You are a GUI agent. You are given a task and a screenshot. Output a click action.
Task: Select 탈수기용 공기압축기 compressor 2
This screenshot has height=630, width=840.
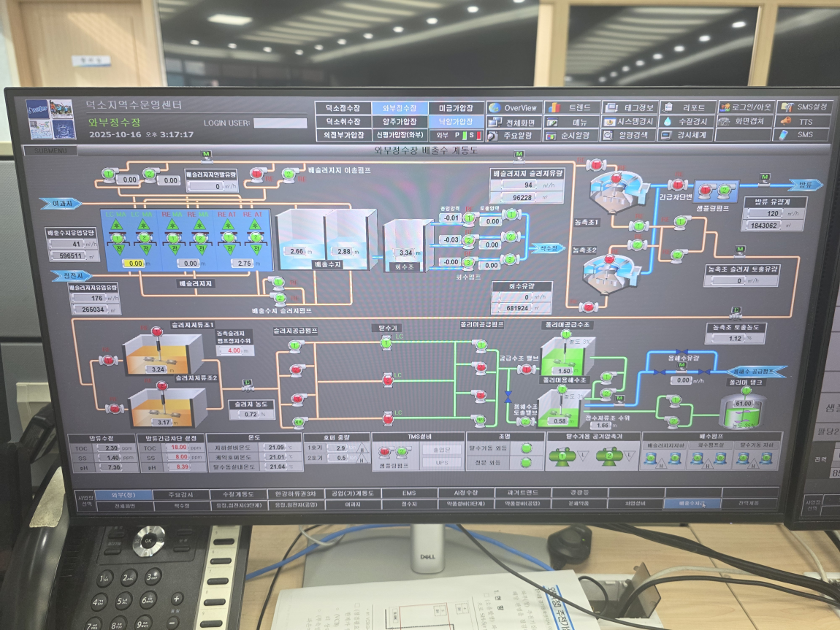point(608,456)
